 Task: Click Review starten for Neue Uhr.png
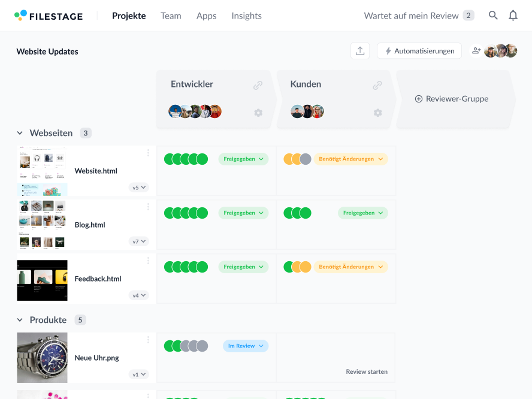coord(367,371)
